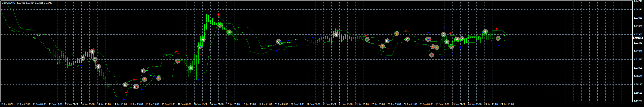This screenshot has width=644, height=107.
Task: Click the 24 Jun 21:00 time label
Action: coord(507,104)
